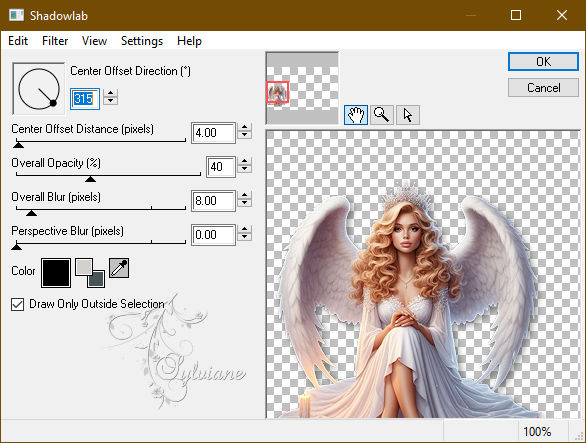Increase Overall Blur with up arrow
Viewport: 586px width, 443px height.
coord(244,196)
